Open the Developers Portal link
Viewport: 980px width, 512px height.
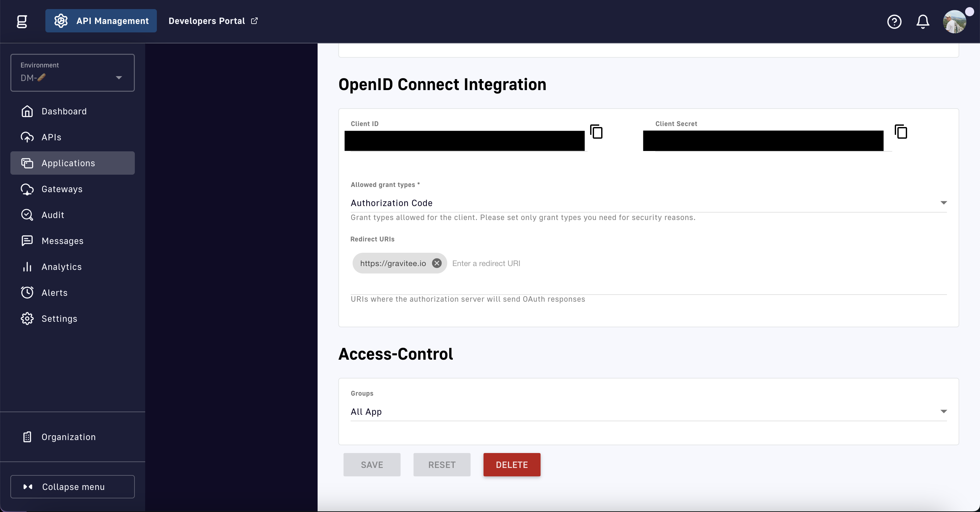213,21
